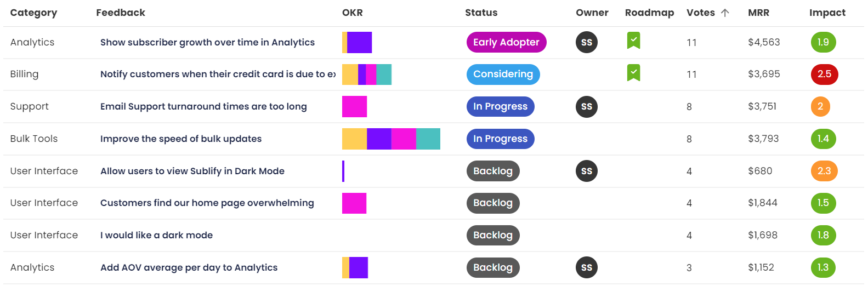Click the teal OKR segment in Bulk Tools row
868x286 pixels.
click(x=428, y=139)
